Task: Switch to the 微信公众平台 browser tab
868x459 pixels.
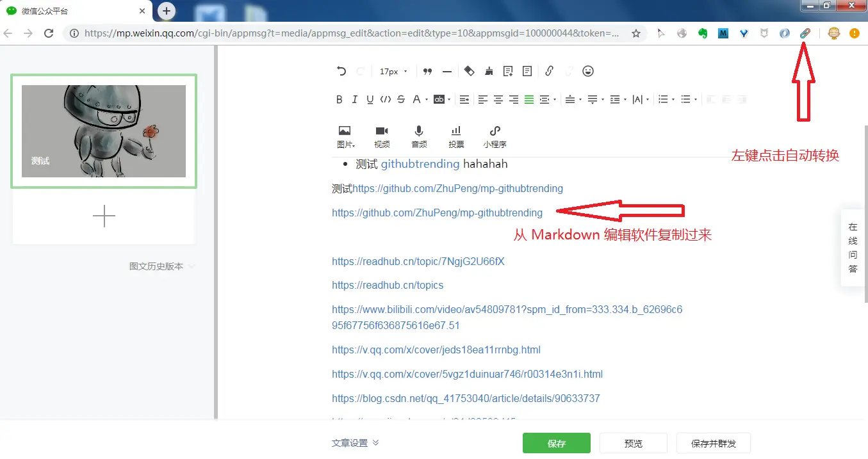Action: (77, 11)
